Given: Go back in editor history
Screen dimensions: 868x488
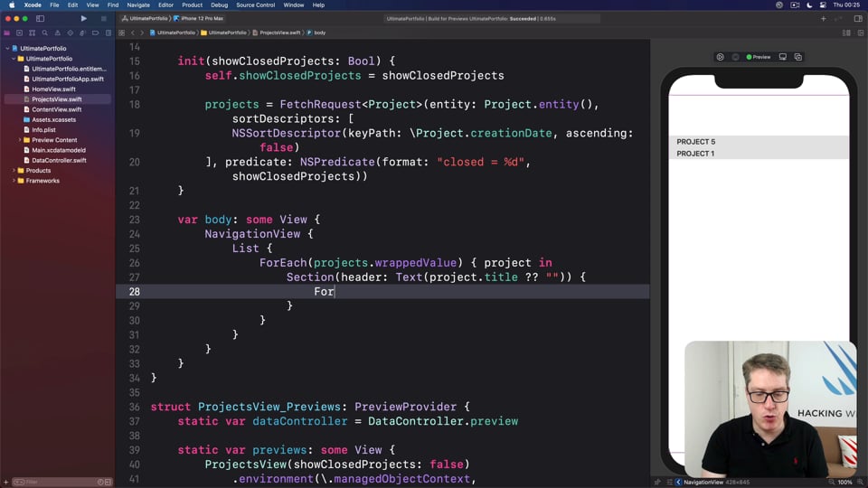Looking at the screenshot, I should [x=133, y=33].
